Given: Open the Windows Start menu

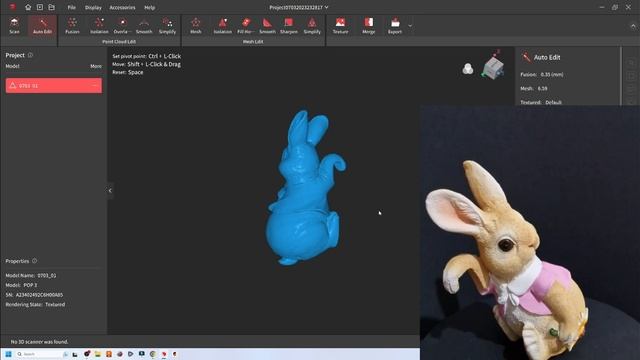Looking at the screenshot, I should coord(8,354).
